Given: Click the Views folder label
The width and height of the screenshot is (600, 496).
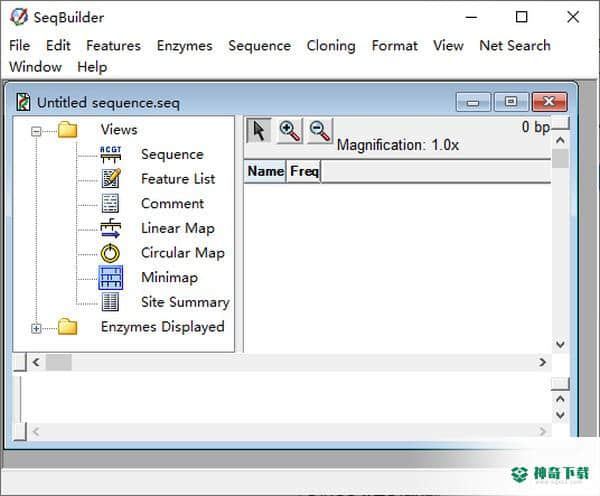Looking at the screenshot, I should click(x=119, y=130).
